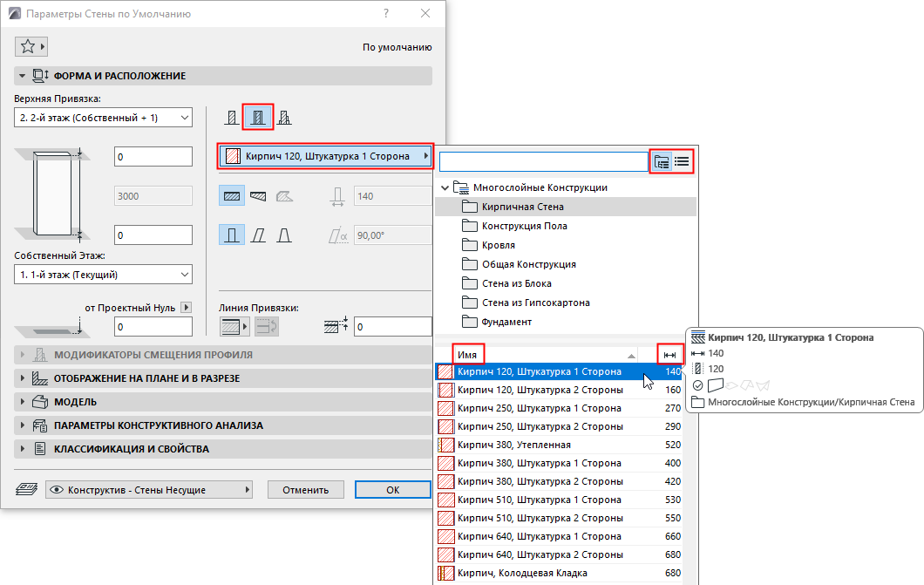Select the Complex Profile structure icon
This screenshot has width=924, height=585.
[x=285, y=117]
